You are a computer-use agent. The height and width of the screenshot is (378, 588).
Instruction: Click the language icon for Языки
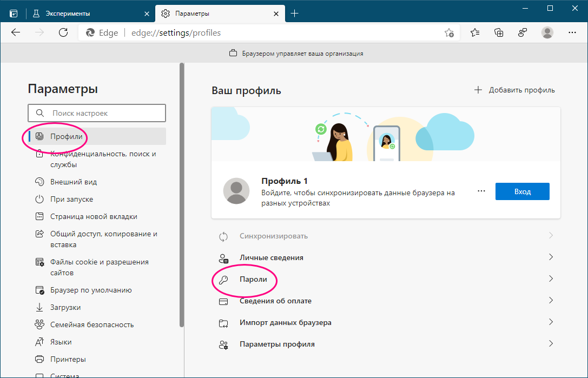pos(39,342)
